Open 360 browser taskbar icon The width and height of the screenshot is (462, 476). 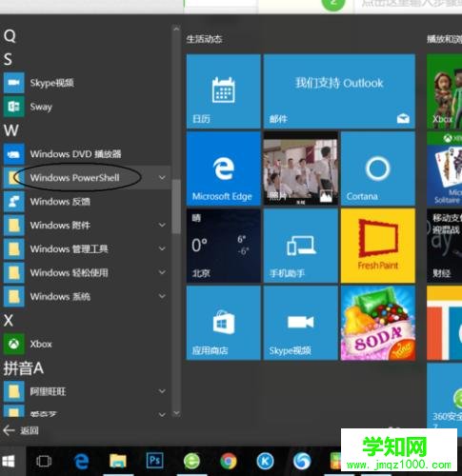click(x=191, y=461)
